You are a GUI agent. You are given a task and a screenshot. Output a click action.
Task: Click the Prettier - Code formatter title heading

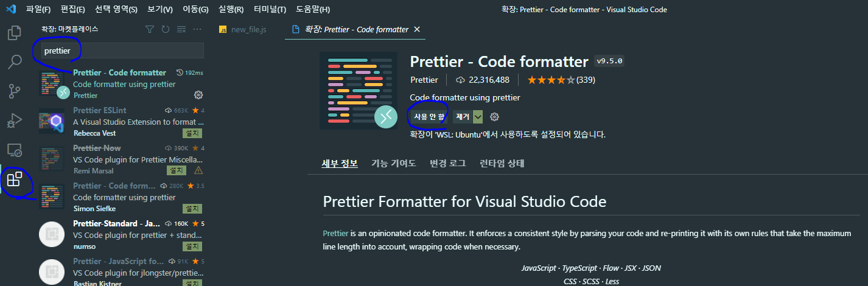(499, 61)
